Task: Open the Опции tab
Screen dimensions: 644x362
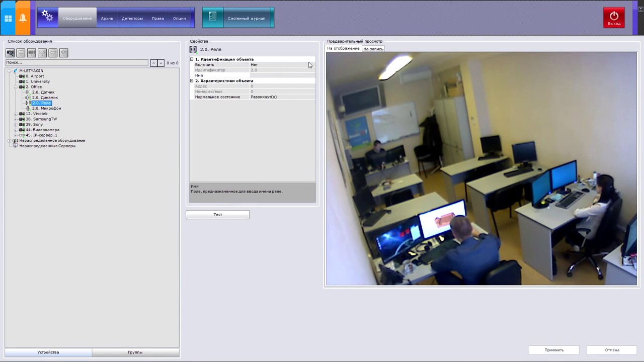Action: coord(180,19)
